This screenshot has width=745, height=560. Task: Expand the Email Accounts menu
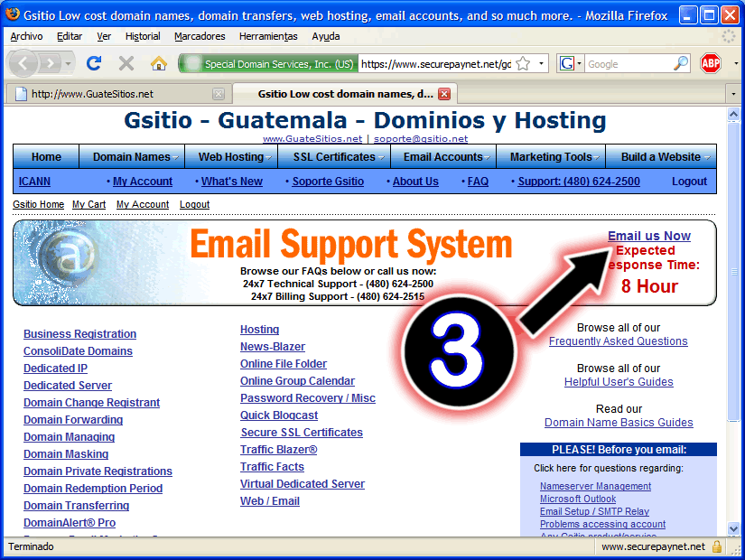pyautogui.click(x=443, y=157)
